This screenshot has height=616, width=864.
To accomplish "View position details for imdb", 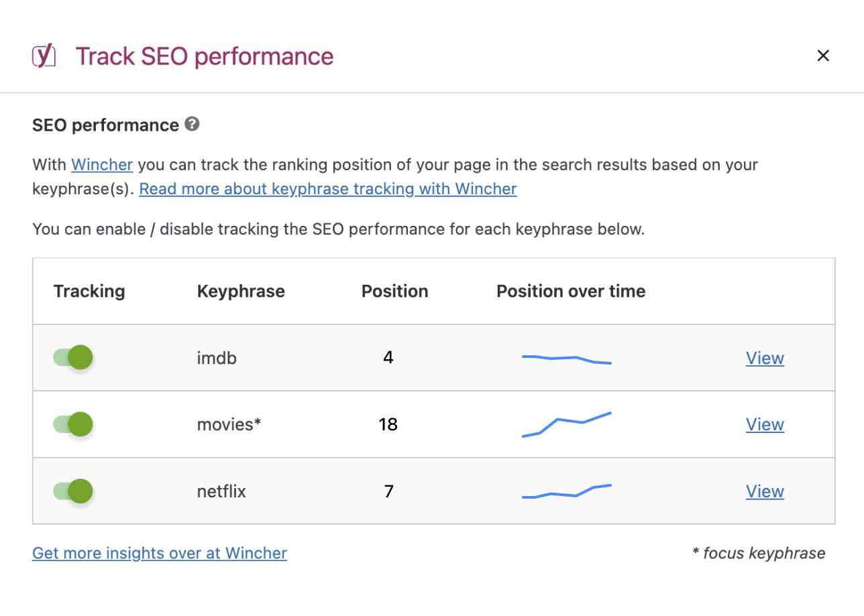I will [x=764, y=358].
